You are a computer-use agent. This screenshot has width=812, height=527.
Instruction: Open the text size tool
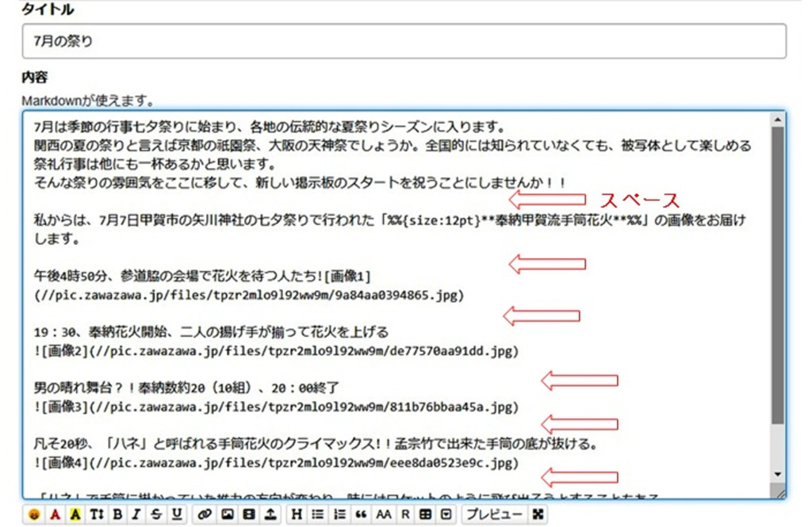point(97,514)
